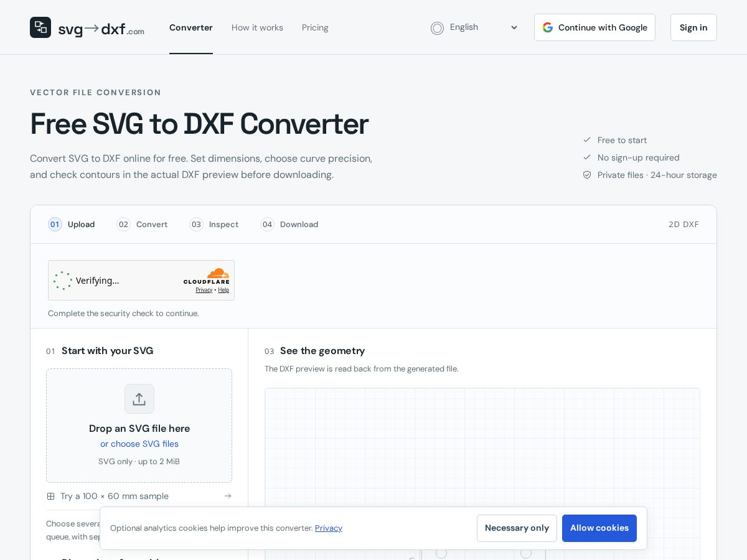The image size is (747, 560).
Task: Open Cloudflare Help link
Action: [223, 290]
